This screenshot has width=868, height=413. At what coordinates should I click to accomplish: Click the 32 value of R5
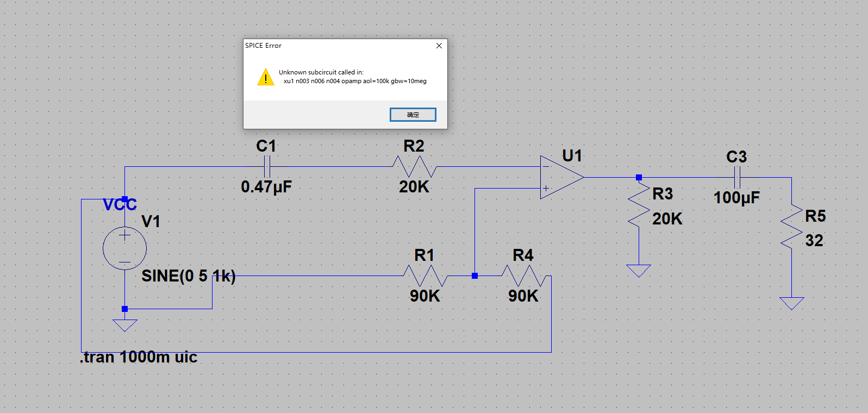(x=814, y=241)
